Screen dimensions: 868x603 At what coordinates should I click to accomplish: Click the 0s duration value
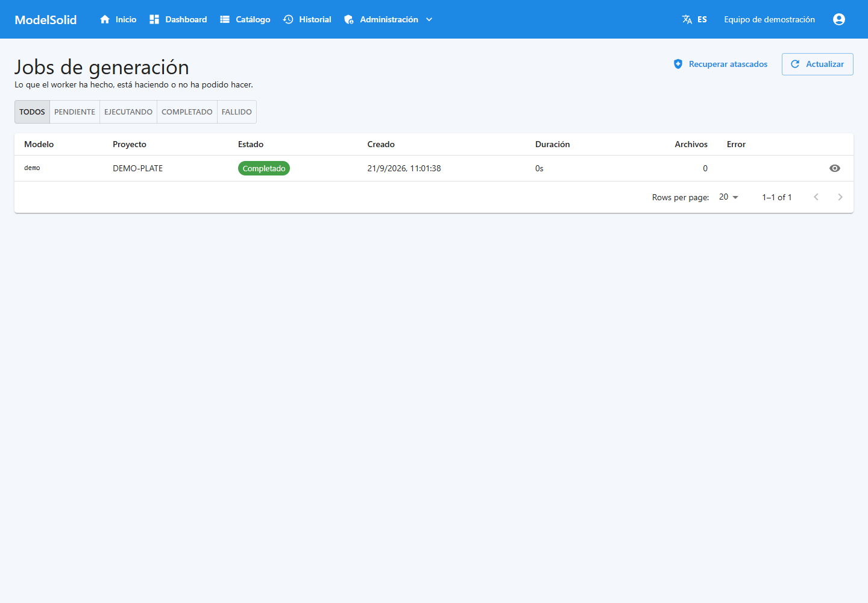539,168
